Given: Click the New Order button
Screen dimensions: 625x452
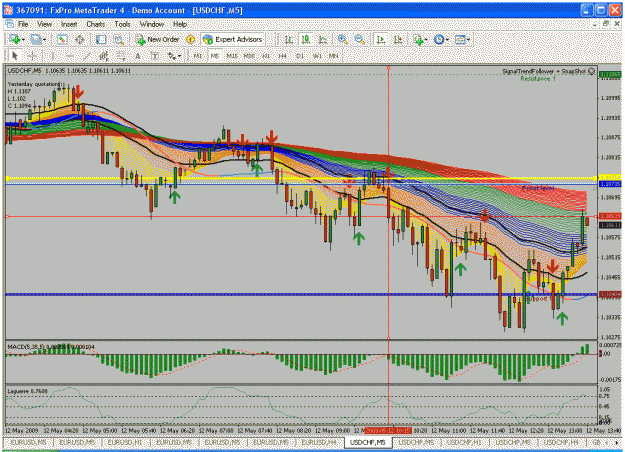Looking at the screenshot, I should (157, 39).
